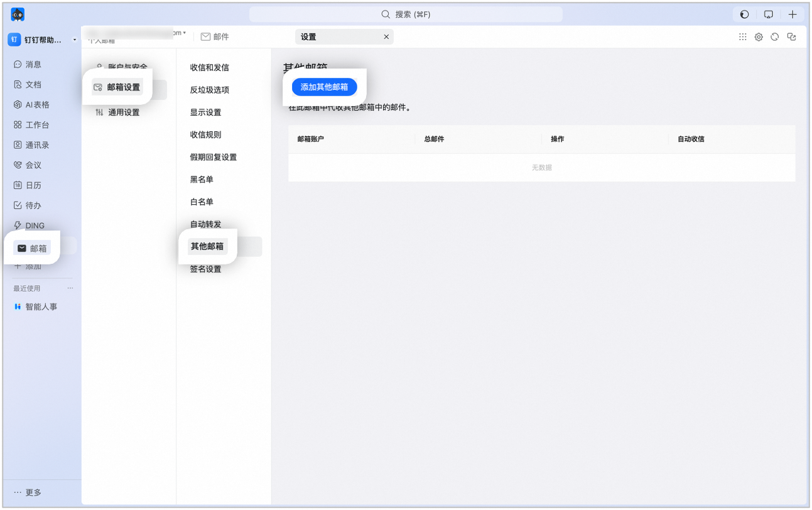Open the 消息 messages section

click(28, 64)
